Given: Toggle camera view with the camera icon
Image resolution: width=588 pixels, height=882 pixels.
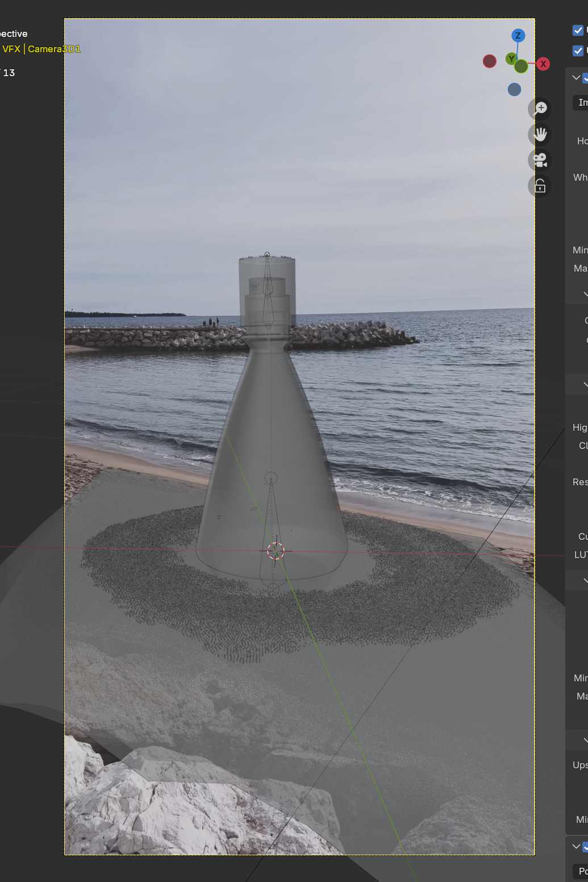Looking at the screenshot, I should [x=540, y=160].
